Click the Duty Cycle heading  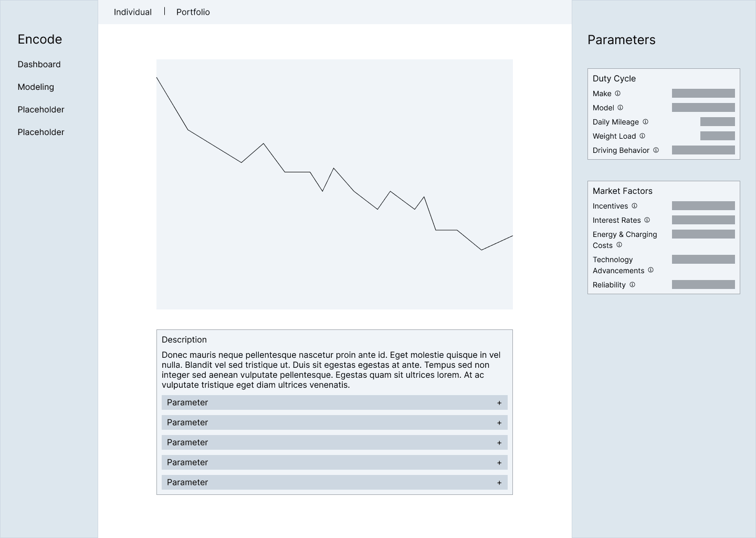point(614,79)
